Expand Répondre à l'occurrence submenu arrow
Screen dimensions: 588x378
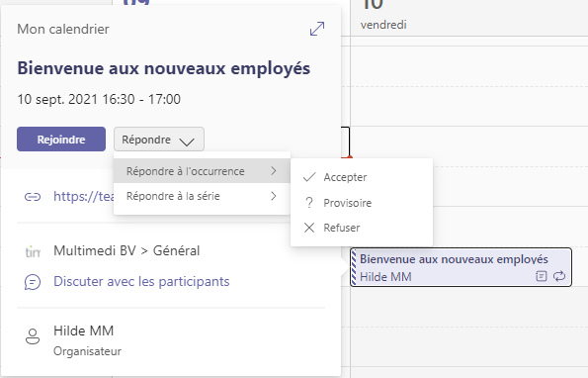274,171
